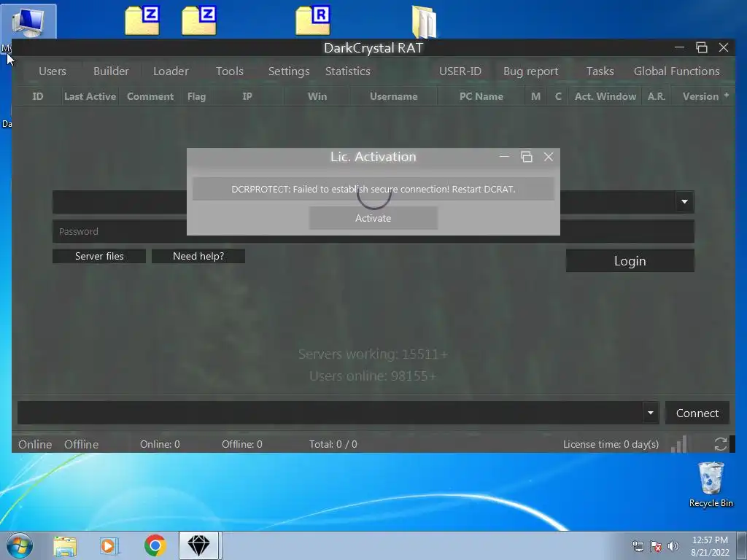
Task: Close the Lic. Activation dialog
Action: click(549, 157)
